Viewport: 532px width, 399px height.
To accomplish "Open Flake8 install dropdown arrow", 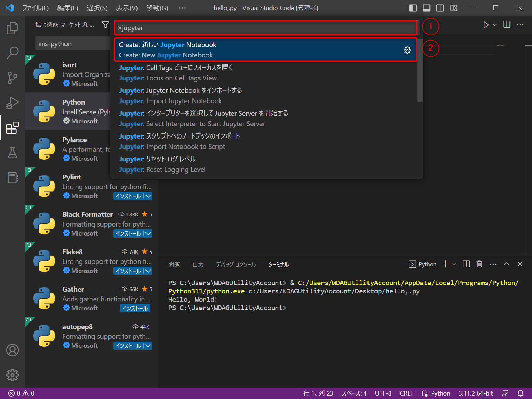I will coord(148,271).
